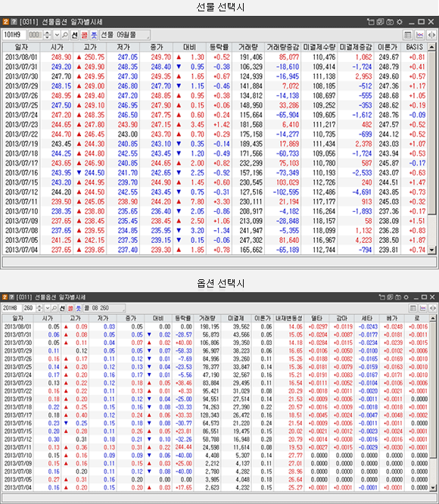The height and width of the screenshot is (504, 439).
Task: Open the table layout icon in futures toolbar
Action: coord(407,35)
